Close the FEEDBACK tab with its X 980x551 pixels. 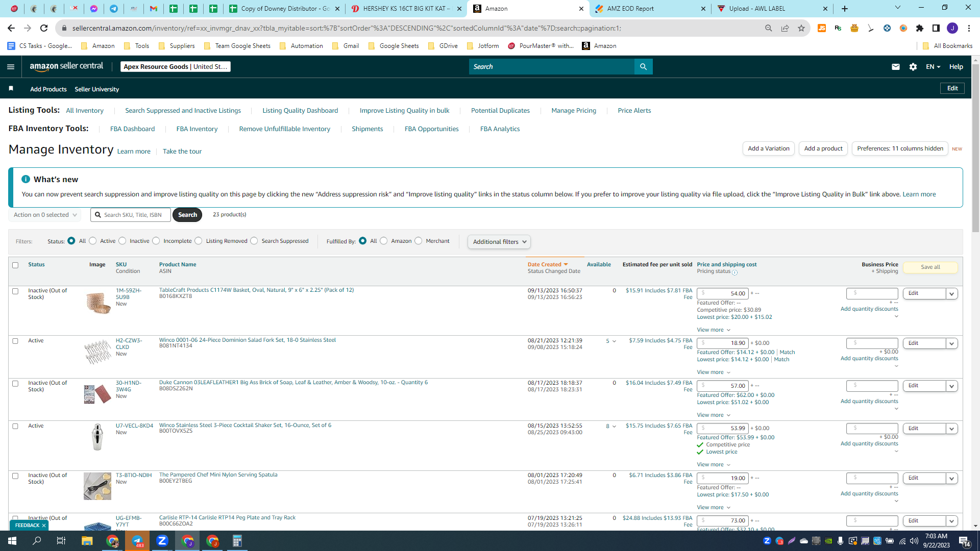44,525
